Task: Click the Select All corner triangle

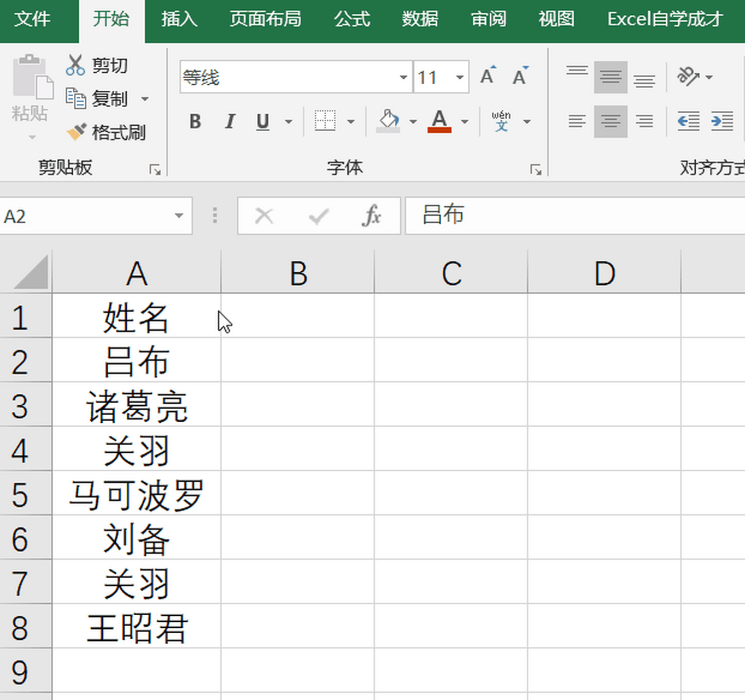Action: 30,272
